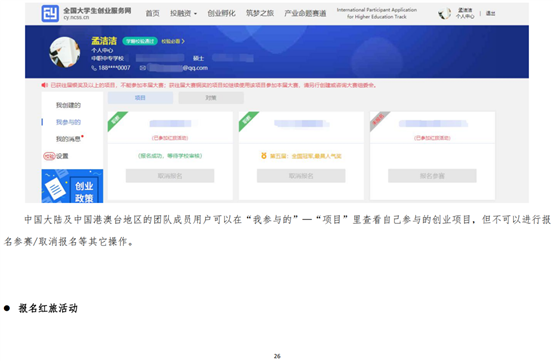The image size is (553, 361).
Task: Click the red speaker announcement icon
Action: click(x=44, y=85)
